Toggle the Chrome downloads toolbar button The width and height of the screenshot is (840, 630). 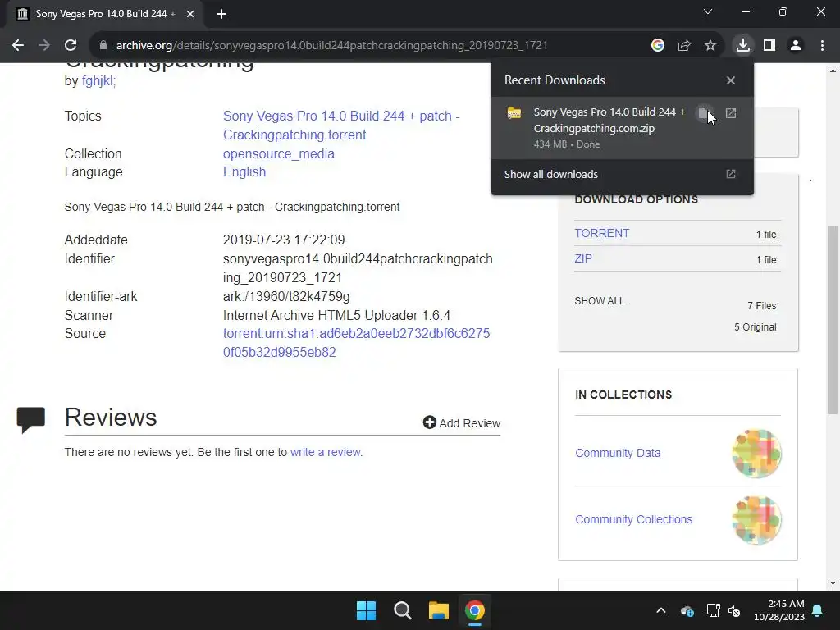743,46
